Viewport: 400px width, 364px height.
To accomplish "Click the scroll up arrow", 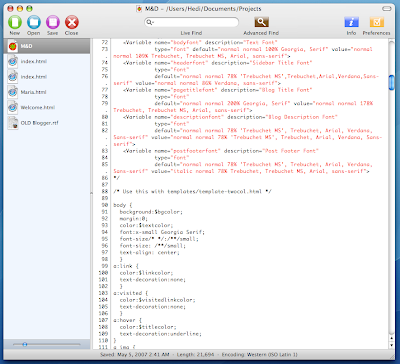I will click(x=392, y=338).
